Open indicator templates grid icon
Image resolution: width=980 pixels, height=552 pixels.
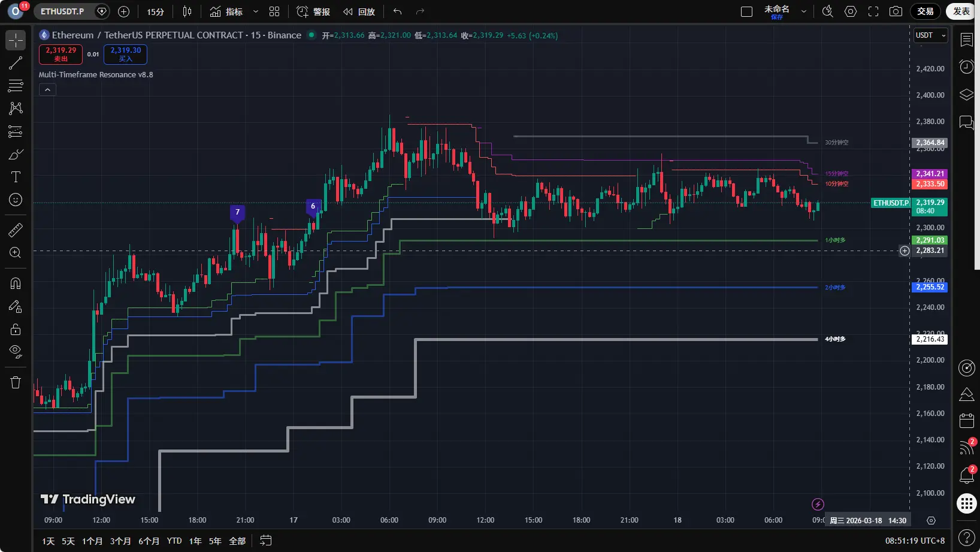tap(274, 11)
